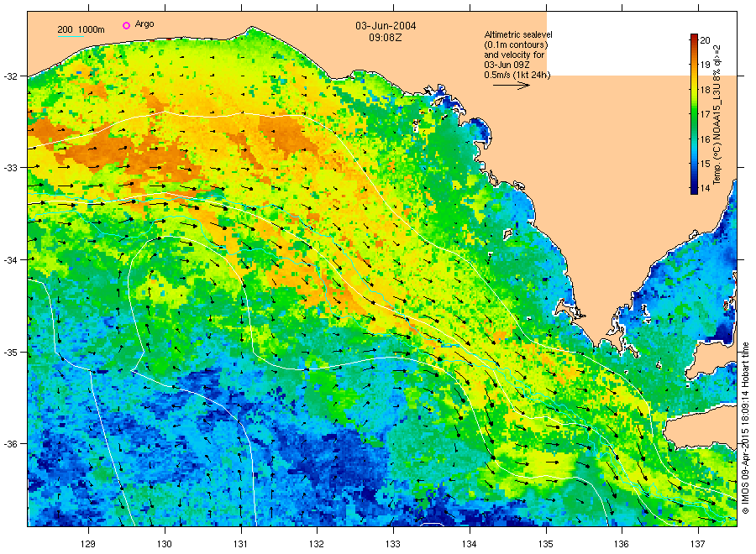The height and width of the screenshot is (554, 756).
Task: Click colorbar value 15
Action: [x=705, y=164]
